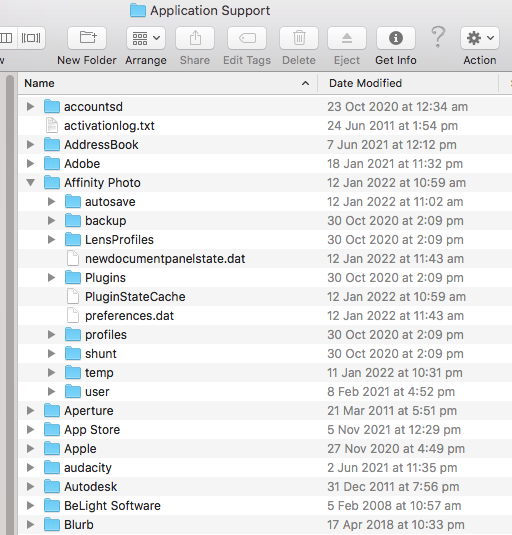Click the autosave folder icon
This screenshot has width=512, height=535.
pos(73,201)
